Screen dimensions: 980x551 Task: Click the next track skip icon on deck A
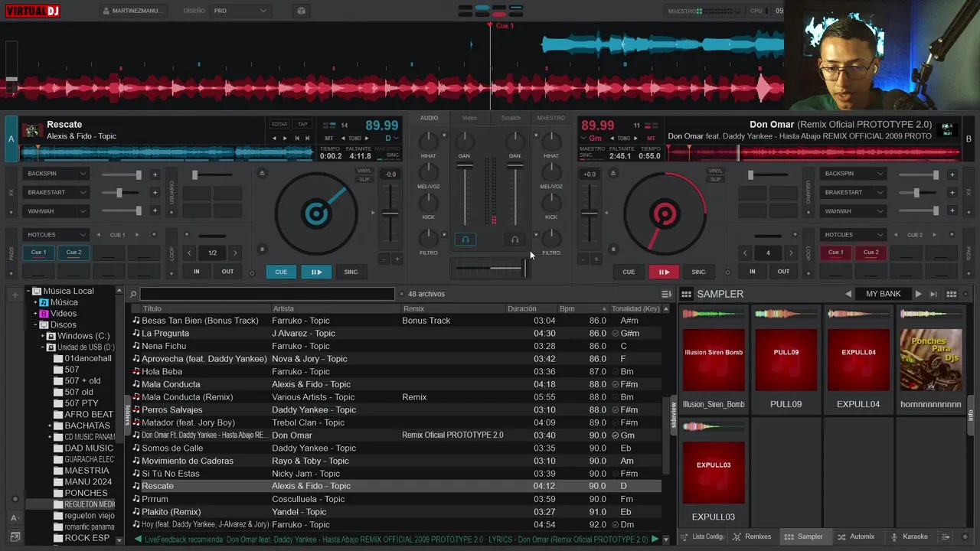[x=308, y=139]
